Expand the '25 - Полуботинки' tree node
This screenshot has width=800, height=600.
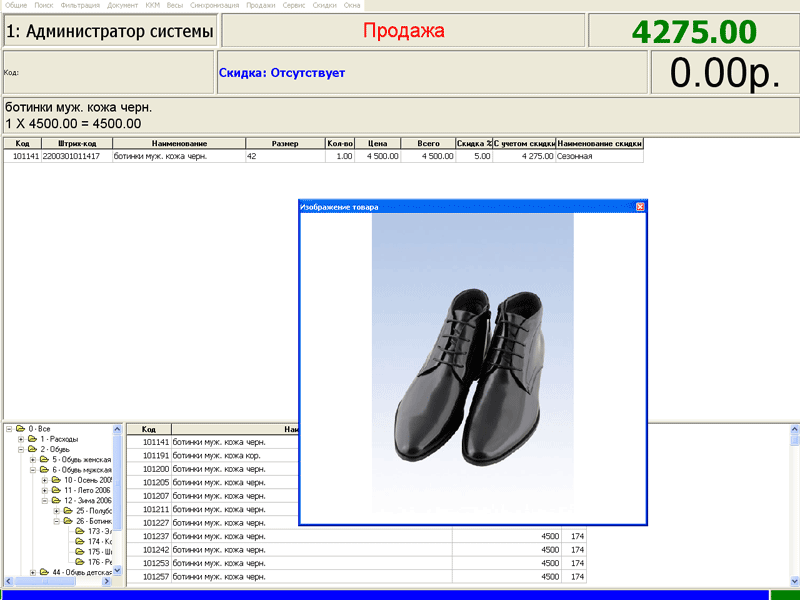click(57, 511)
